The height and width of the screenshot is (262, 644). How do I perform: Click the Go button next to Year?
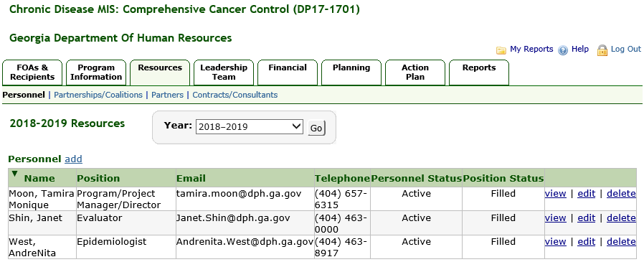316,128
